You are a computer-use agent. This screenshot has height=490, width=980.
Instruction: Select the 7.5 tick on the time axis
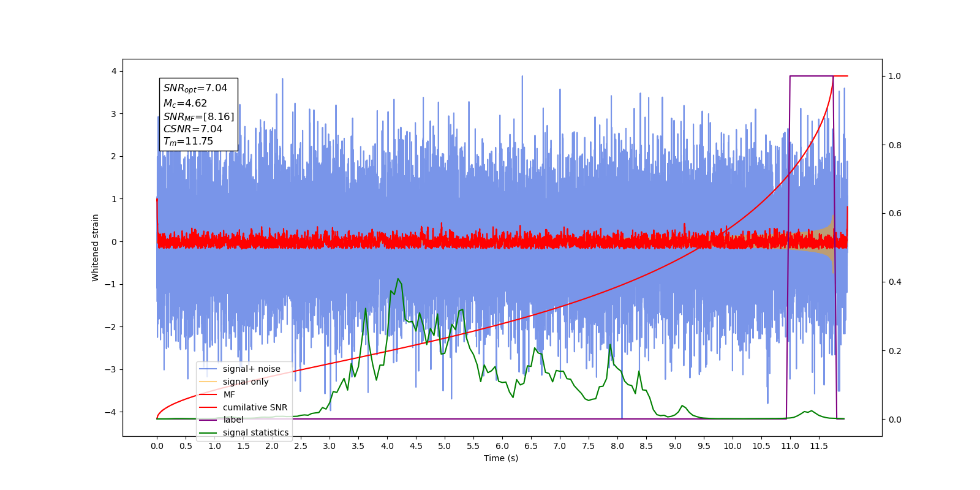tap(589, 446)
